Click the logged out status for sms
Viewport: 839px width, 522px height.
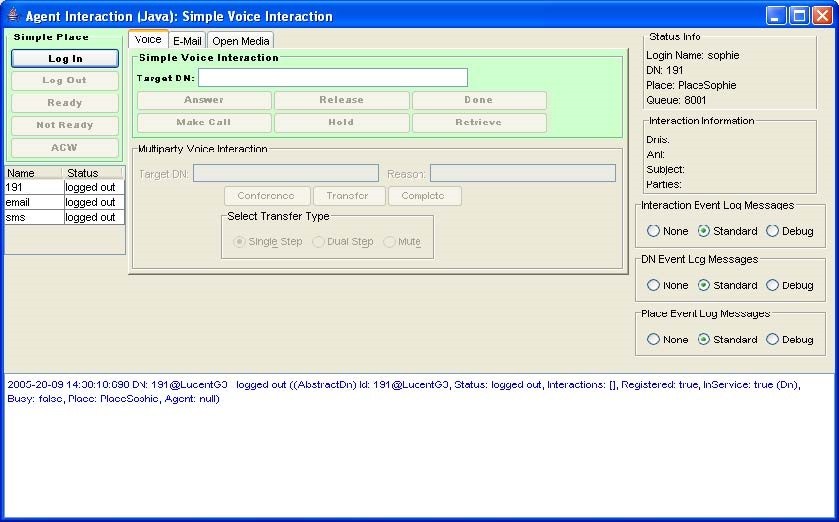tap(94, 217)
